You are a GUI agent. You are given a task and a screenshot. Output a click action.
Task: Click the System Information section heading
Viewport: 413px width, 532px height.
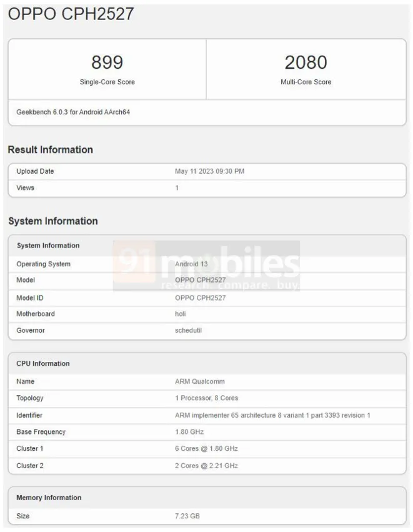coord(53,221)
